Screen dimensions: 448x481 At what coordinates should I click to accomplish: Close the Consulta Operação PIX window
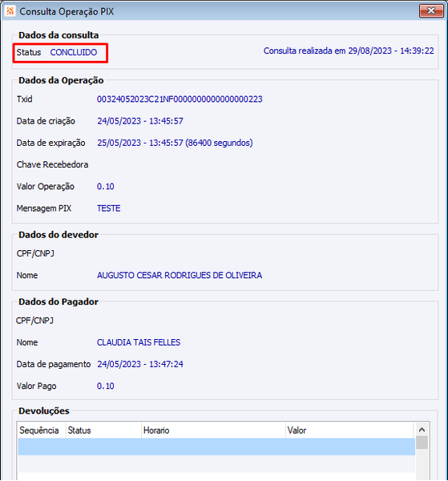click(x=431, y=11)
